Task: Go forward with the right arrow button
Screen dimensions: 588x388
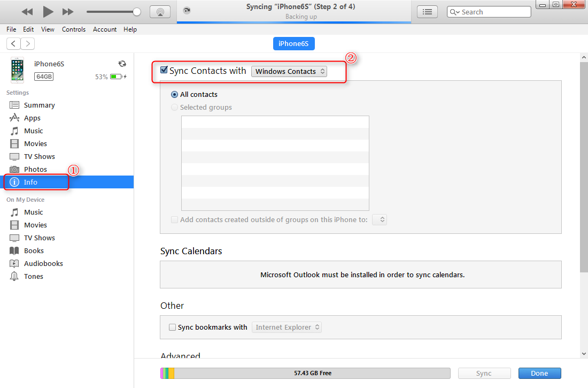Action: coord(28,43)
